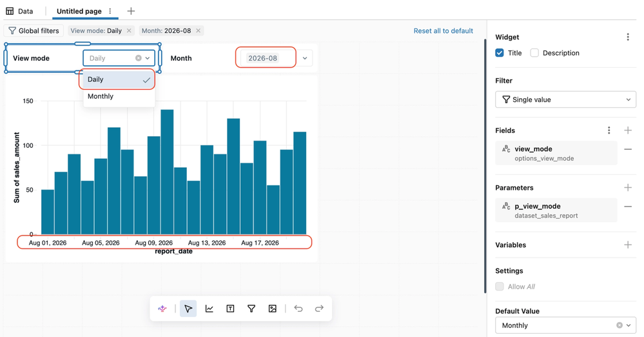Add a text box widget
This screenshot has height=337, width=644.
coord(230,309)
